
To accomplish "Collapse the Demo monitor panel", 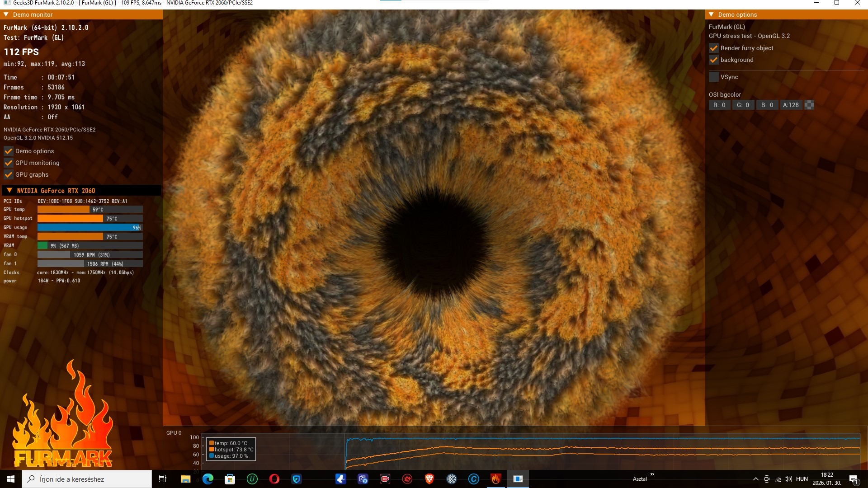I will pos(6,14).
